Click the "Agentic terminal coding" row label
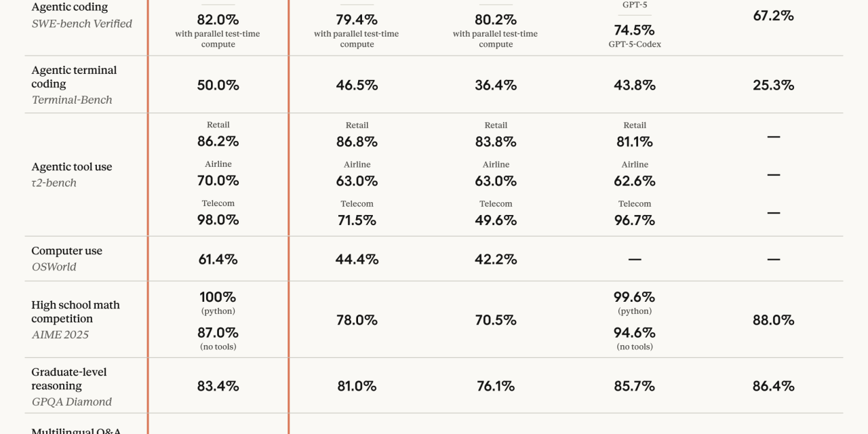Image resolution: width=868 pixels, height=434 pixels. (x=74, y=77)
